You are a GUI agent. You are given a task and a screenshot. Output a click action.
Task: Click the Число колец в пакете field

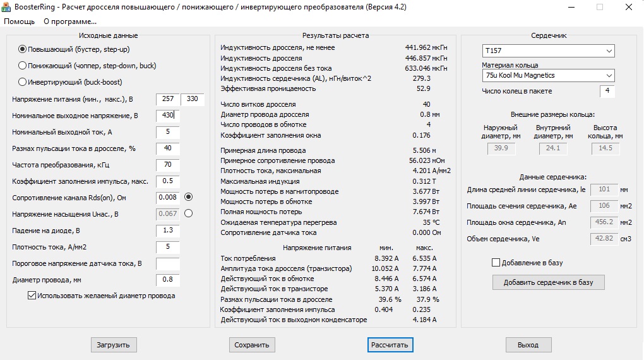click(607, 92)
